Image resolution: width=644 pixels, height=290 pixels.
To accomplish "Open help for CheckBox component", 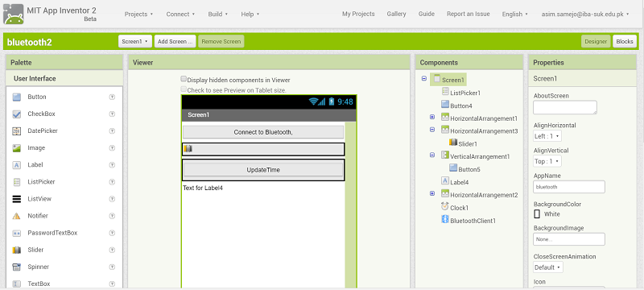I will tap(112, 114).
